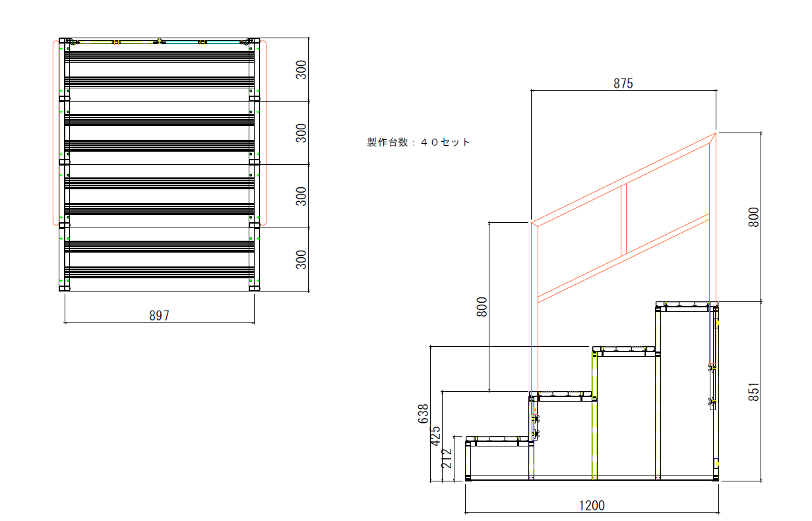
Task: Click the uppermost 300 dimension in plan view
Action: (x=301, y=70)
